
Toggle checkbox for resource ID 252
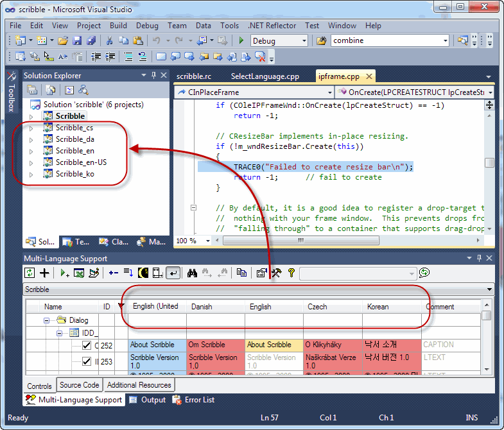[x=87, y=345]
